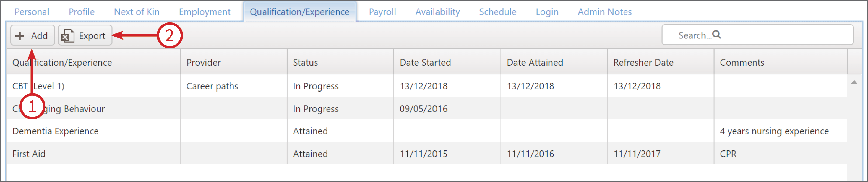Select the First Aid qualification row
This screenshot has height=182, width=868.
point(427,153)
